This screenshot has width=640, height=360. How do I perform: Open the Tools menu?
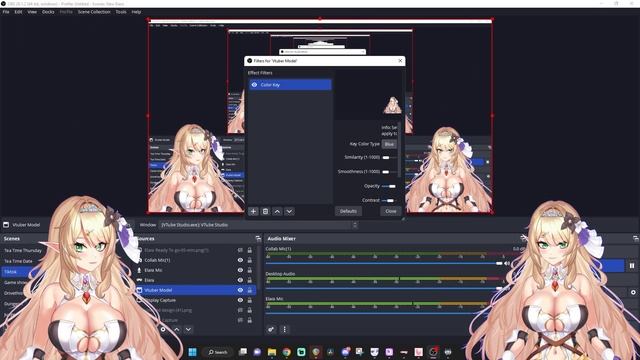coord(121,12)
